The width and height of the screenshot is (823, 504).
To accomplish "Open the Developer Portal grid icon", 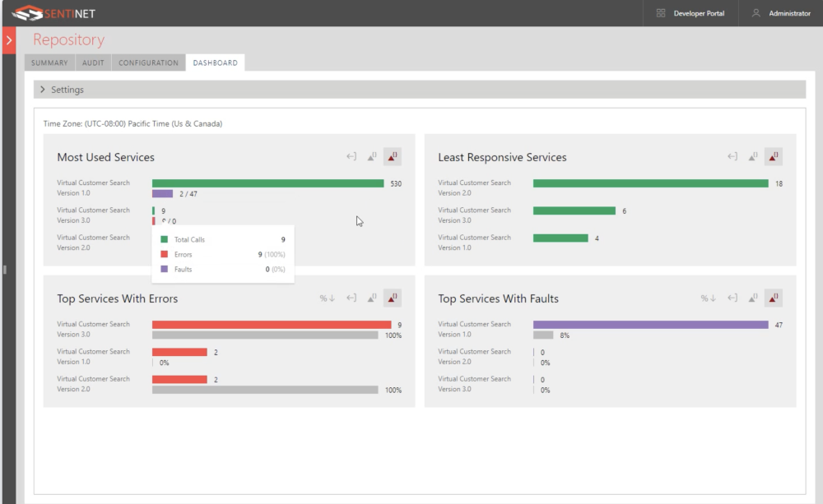I will point(661,13).
